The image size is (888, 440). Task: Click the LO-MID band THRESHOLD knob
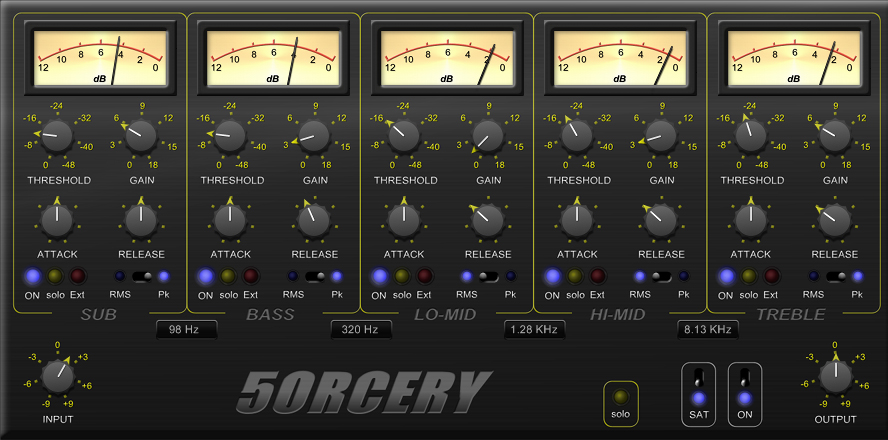pos(403,136)
